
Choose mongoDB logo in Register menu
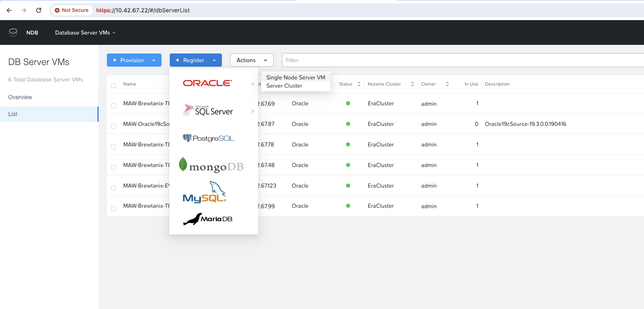(x=211, y=165)
